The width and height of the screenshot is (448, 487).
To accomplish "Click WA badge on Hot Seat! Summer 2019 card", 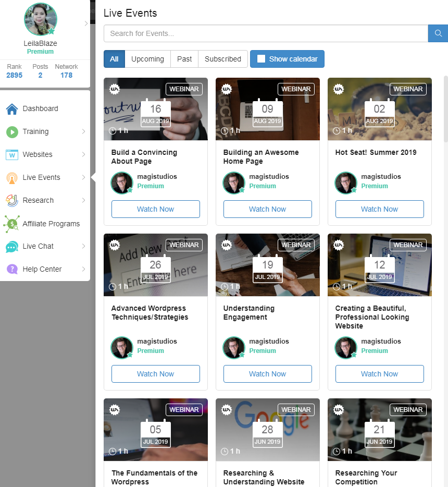I will pyautogui.click(x=339, y=89).
